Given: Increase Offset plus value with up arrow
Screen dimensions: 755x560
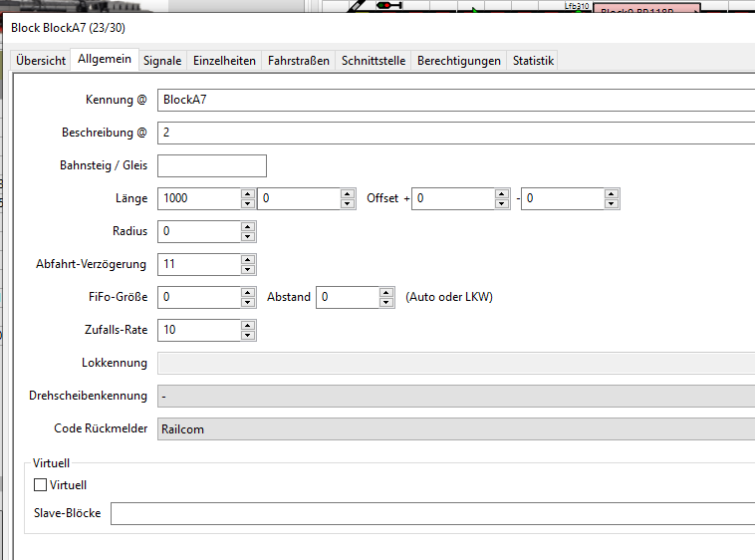Looking at the screenshot, I should (x=503, y=193).
